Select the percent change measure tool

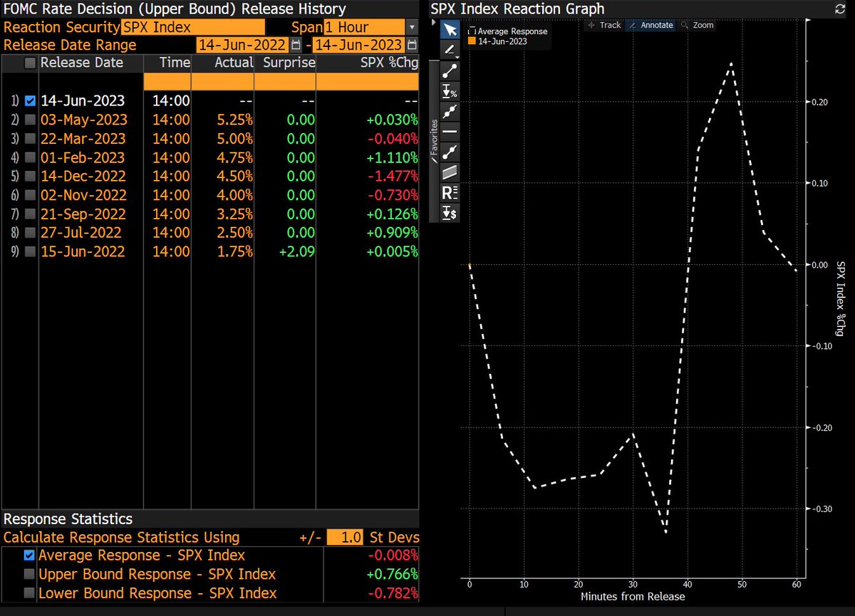click(450, 91)
